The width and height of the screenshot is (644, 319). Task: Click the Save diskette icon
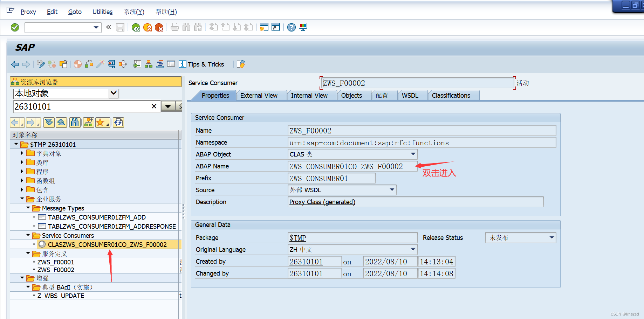pos(120,27)
